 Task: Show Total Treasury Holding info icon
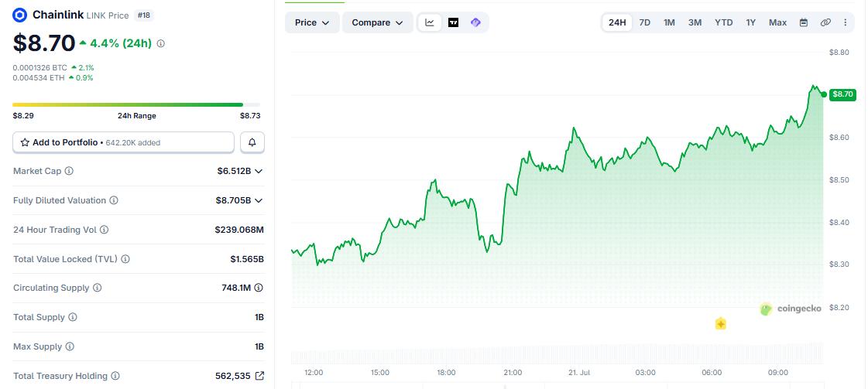click(x=115, y=376)
